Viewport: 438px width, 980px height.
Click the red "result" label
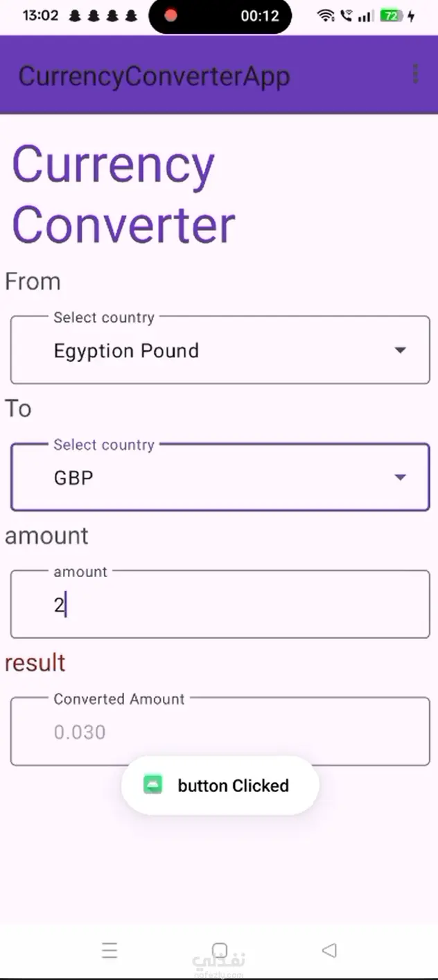pyautogui.click(x=35, y=663)
